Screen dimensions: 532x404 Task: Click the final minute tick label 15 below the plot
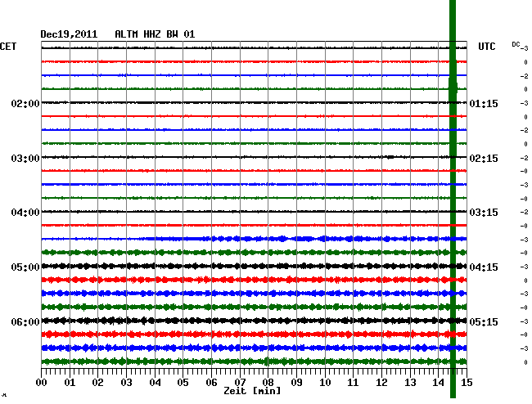(x=467, y=383)
